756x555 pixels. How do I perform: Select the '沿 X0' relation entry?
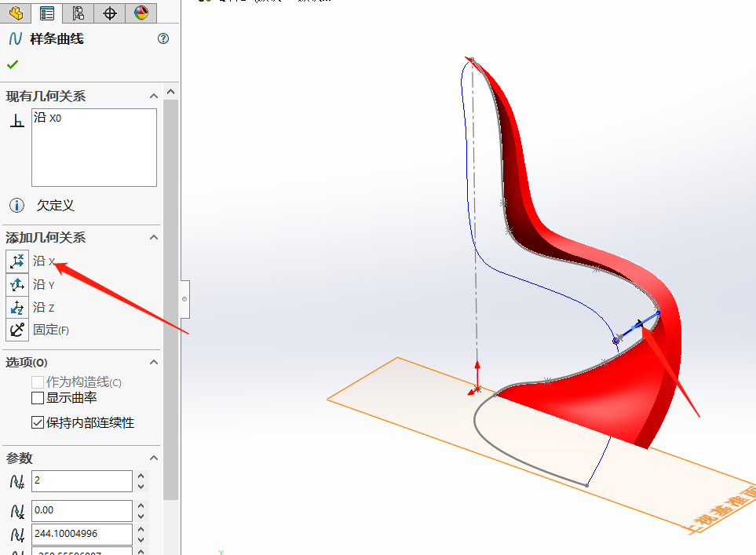(x=47, y=118)
